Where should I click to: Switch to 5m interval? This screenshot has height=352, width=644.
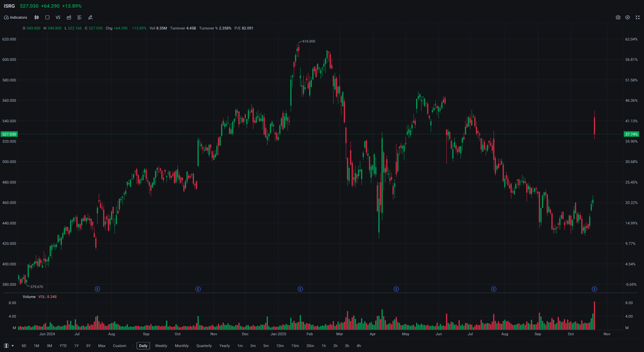[x=266, y=346]
